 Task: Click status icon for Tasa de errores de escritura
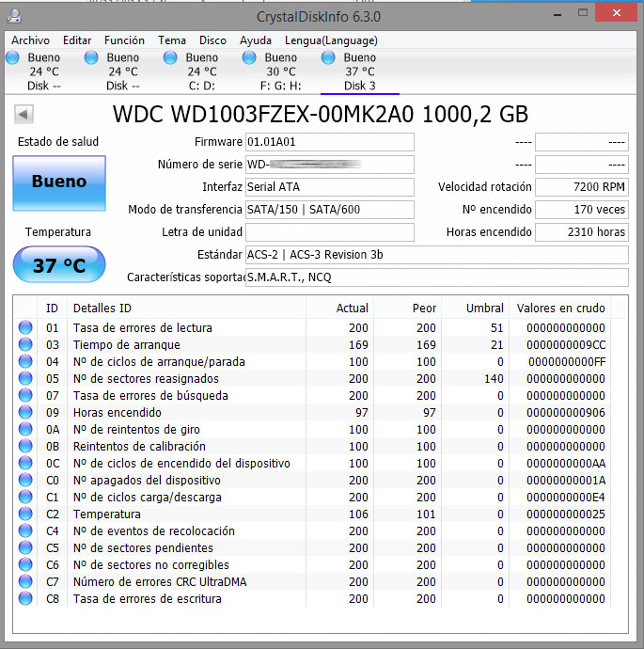tap(25, 598)
